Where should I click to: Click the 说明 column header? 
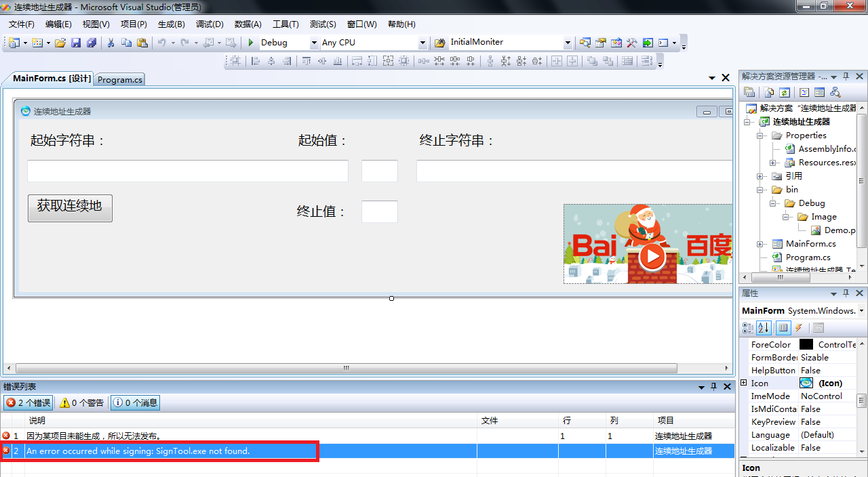pos(251,421)
